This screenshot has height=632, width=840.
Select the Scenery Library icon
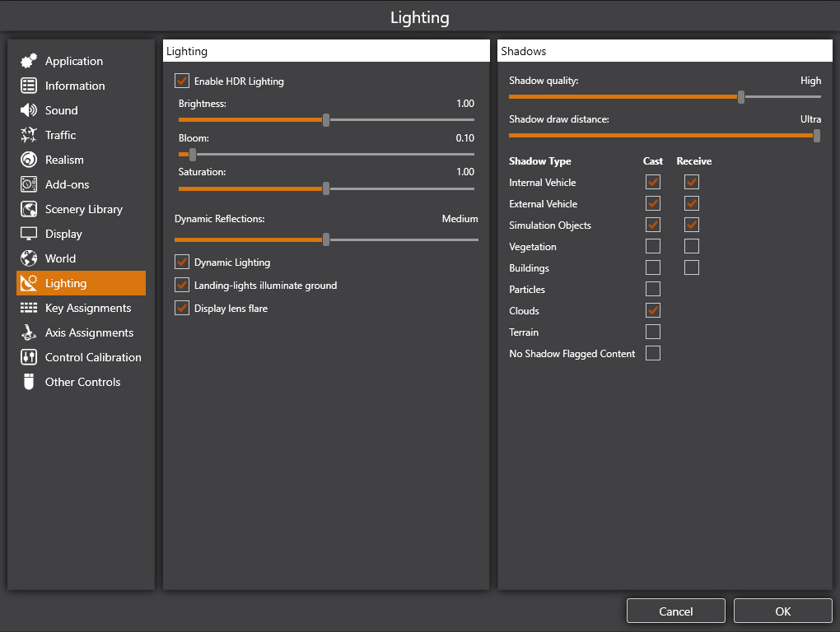pos(29,209)
